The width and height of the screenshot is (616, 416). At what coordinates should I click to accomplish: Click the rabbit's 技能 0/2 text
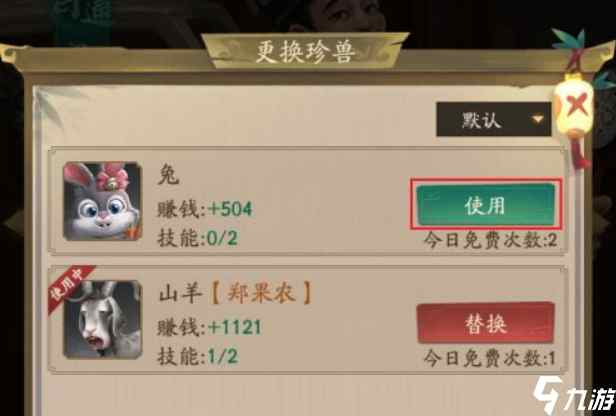pyautogui.click(x=197, y=238)
